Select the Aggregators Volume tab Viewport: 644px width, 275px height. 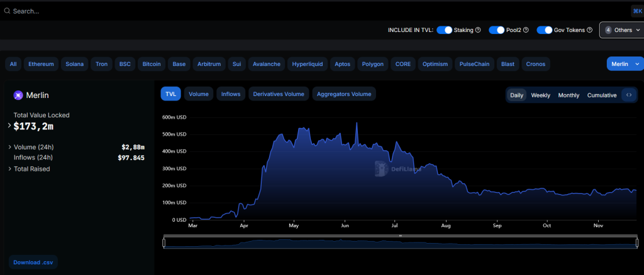[x=344, y=94]
